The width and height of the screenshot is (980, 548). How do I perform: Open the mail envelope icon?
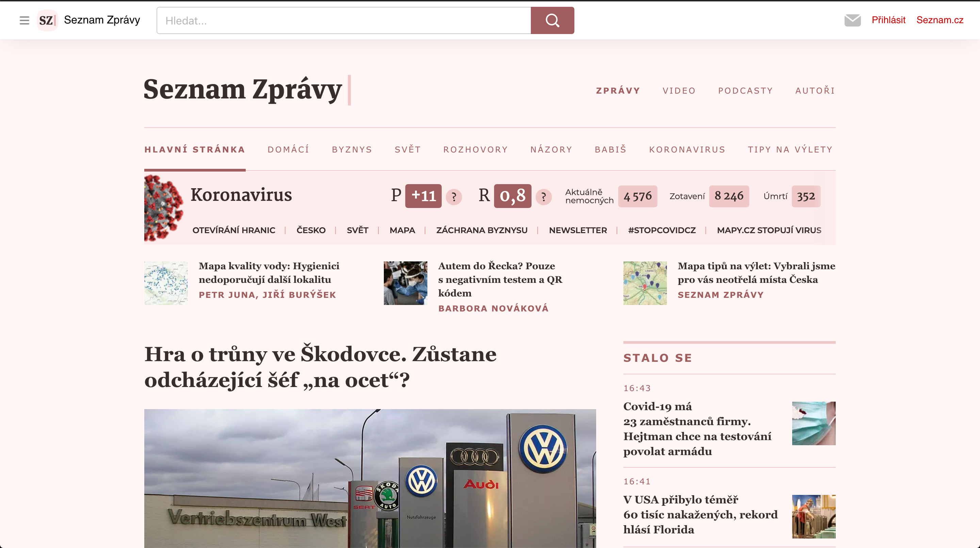(852, 20)
